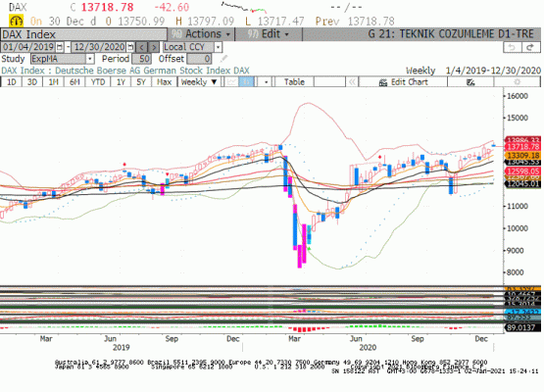Open the start date calendar picker
The height and width of the screenshot is (392, 544).
point(60,47)
